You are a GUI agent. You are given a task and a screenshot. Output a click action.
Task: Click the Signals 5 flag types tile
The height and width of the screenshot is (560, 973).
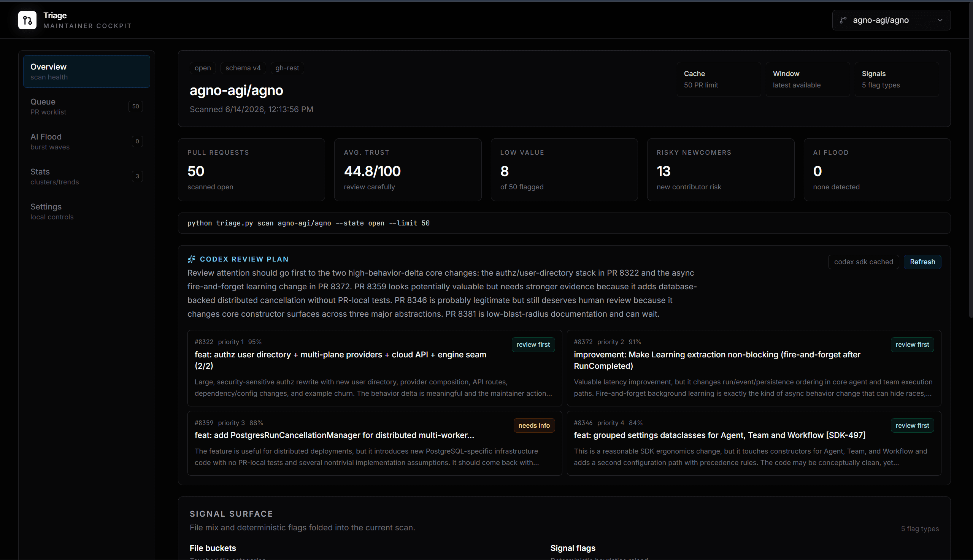tap(897, 79)
